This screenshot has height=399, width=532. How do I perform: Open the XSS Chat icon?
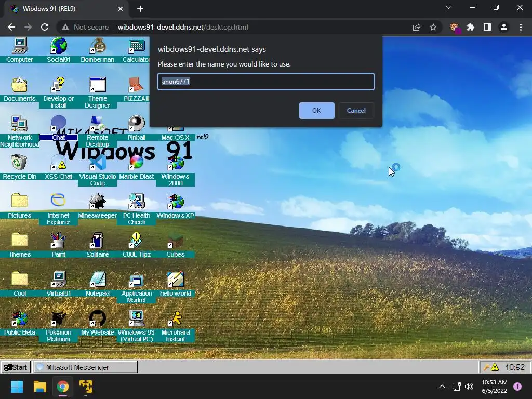point(58,163)
